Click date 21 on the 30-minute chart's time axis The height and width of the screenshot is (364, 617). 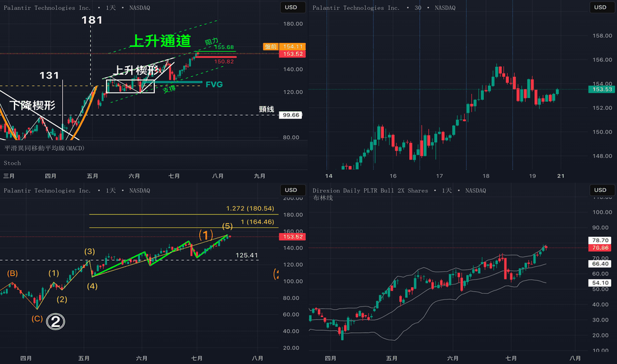(x=560, y=176)
